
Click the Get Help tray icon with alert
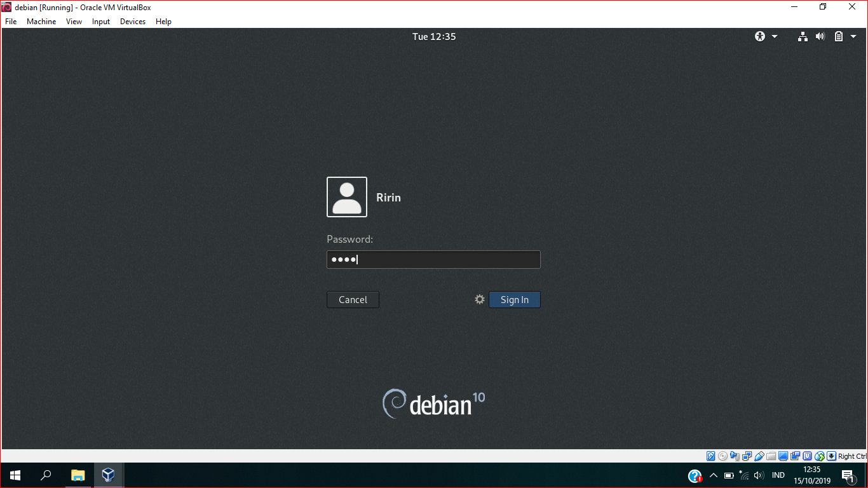coord(695,475)
